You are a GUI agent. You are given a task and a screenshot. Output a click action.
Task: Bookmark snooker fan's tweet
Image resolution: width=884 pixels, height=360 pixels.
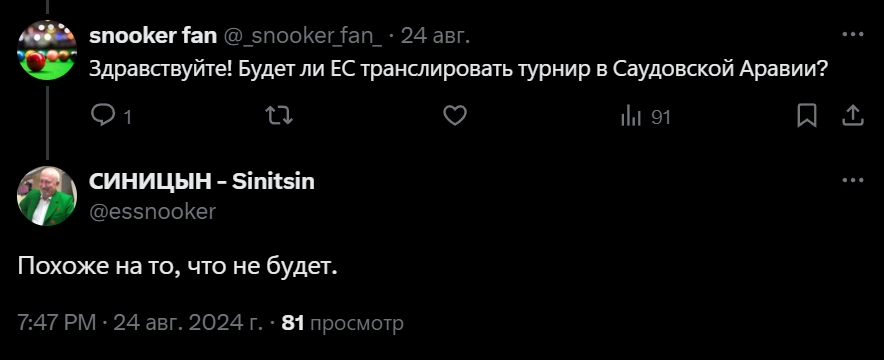[x=807, y=117]
